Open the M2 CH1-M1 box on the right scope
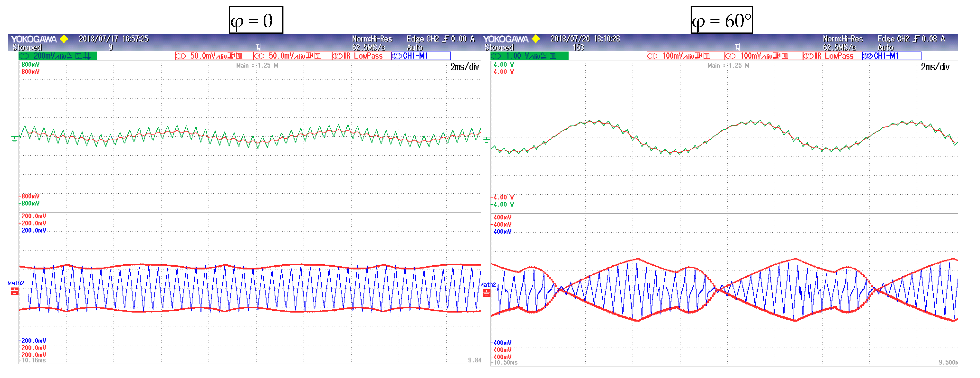 pyautogui.click(x=891, y=56)
